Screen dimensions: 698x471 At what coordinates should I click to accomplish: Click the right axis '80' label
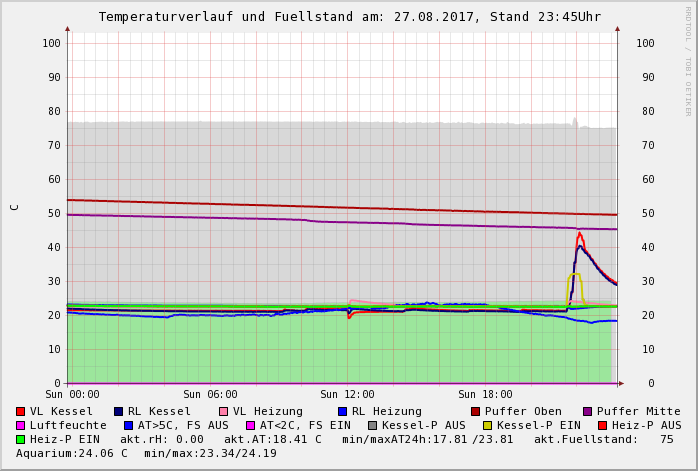648,111
